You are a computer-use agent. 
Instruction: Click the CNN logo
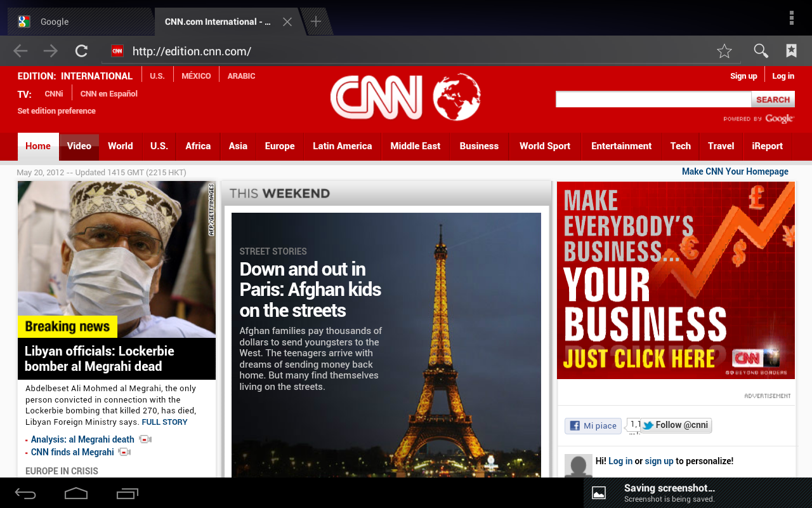[376, 97]
